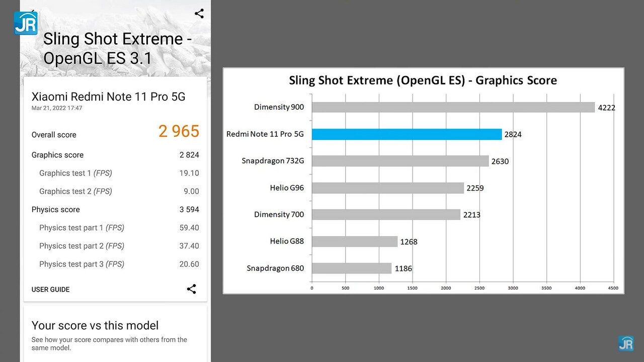Click the chart title Sling Shot Extreme Graphics Score
The height and width of the screenshot is (362, 644).
pyautogui.click(x=423, y=80)
